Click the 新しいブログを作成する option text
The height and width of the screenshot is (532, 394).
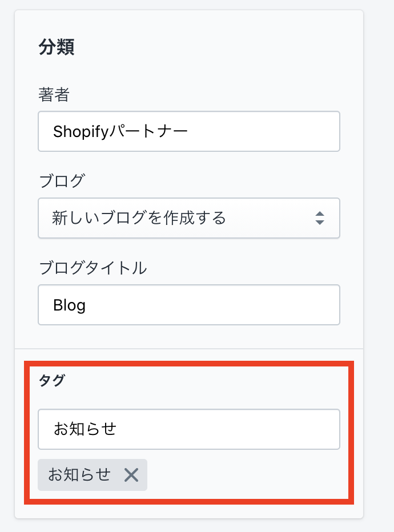click(x=139, y=217)
